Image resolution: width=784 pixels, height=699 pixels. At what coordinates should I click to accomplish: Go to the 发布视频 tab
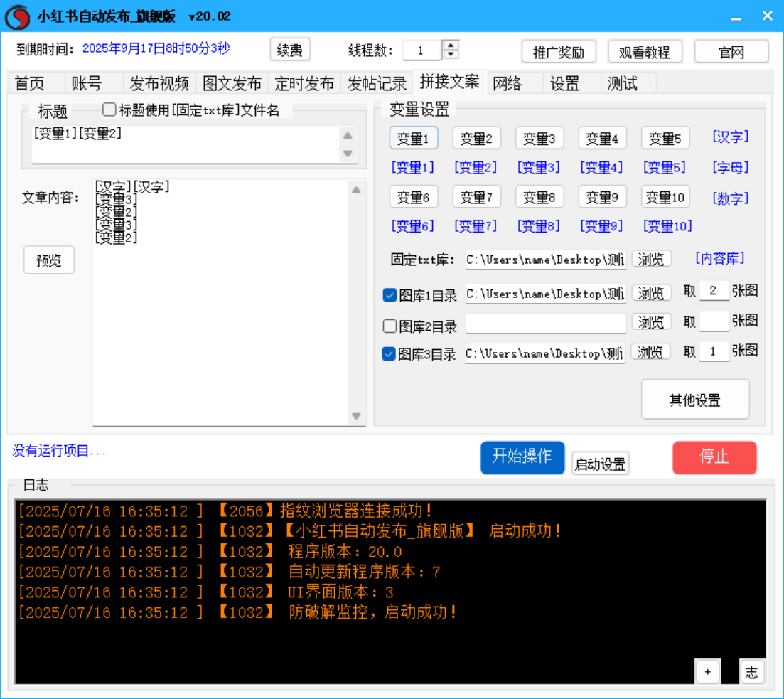point(159,83)
